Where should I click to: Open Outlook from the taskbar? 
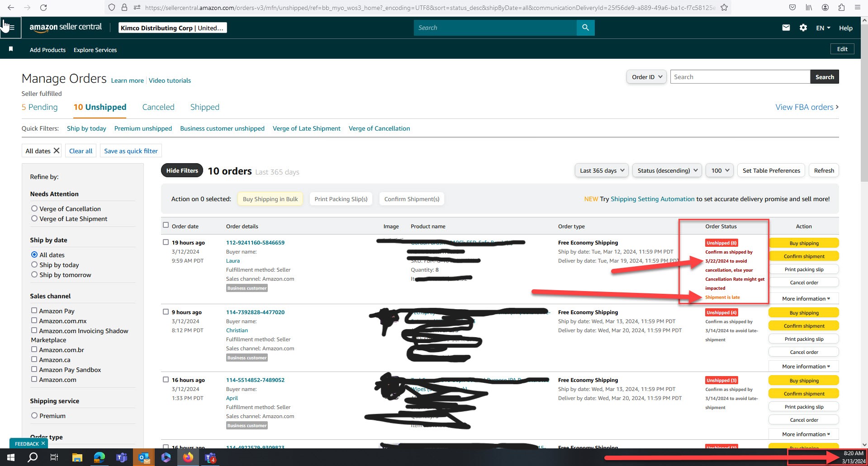[144, 457]
